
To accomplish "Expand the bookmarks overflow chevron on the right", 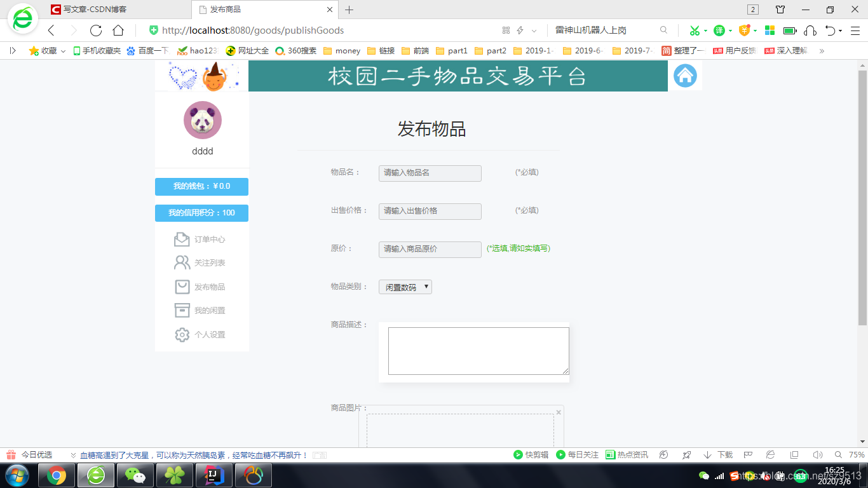I will pos(824,50).
